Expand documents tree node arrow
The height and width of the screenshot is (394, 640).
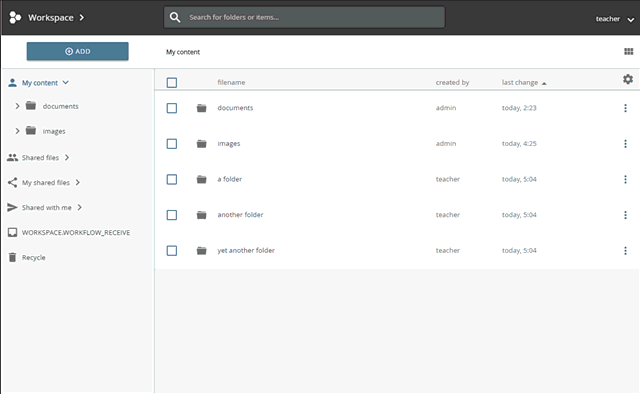tap(17, 106)
